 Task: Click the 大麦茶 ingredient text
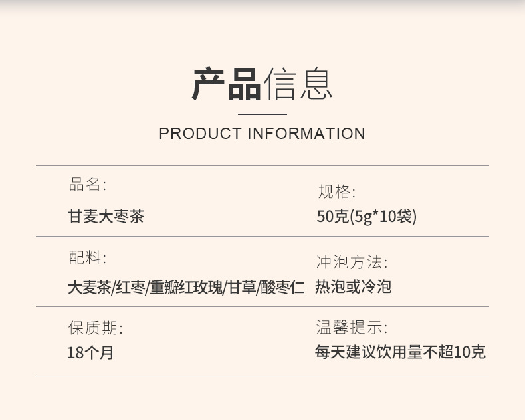tap(88, 288)
